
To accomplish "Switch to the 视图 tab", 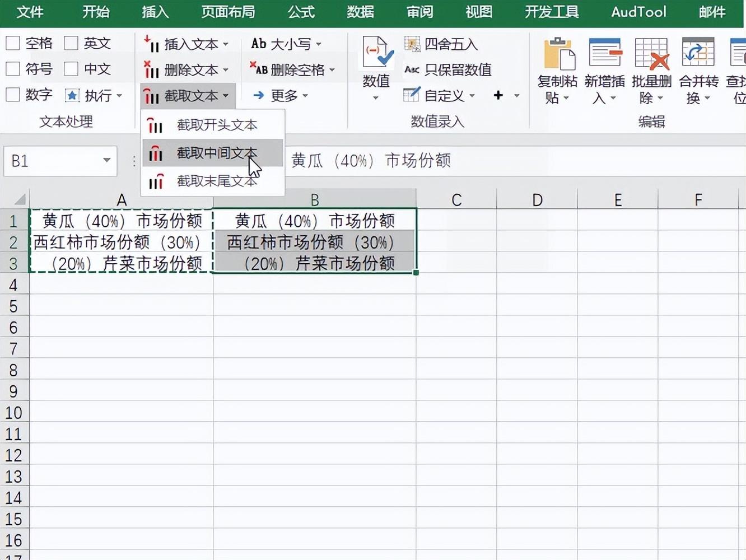I will [479, 12].
